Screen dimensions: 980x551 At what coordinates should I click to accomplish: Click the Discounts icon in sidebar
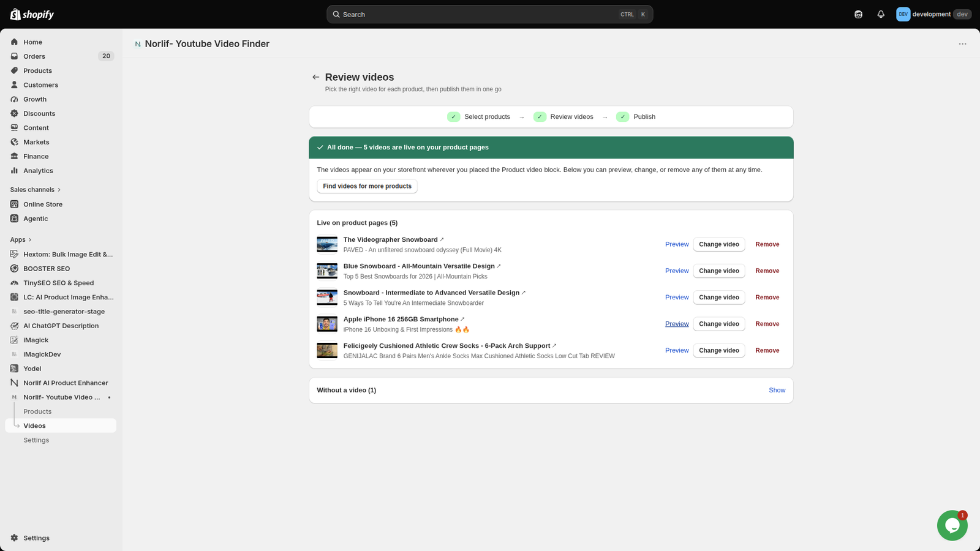coord(15,113)
